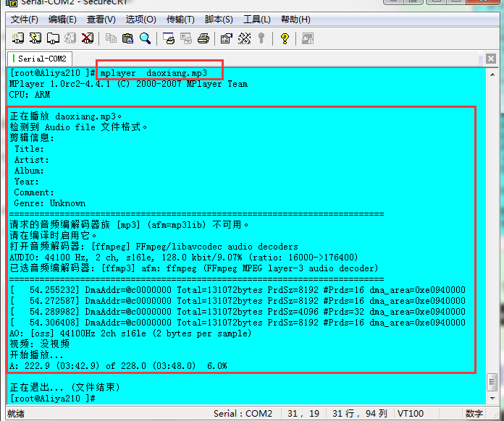Click 'Serial : COM2' in status bar

243,413
